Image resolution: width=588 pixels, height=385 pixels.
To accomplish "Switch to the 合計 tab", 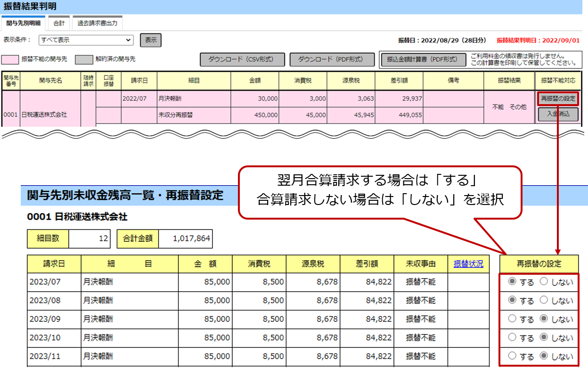I will tap(59, 23).
